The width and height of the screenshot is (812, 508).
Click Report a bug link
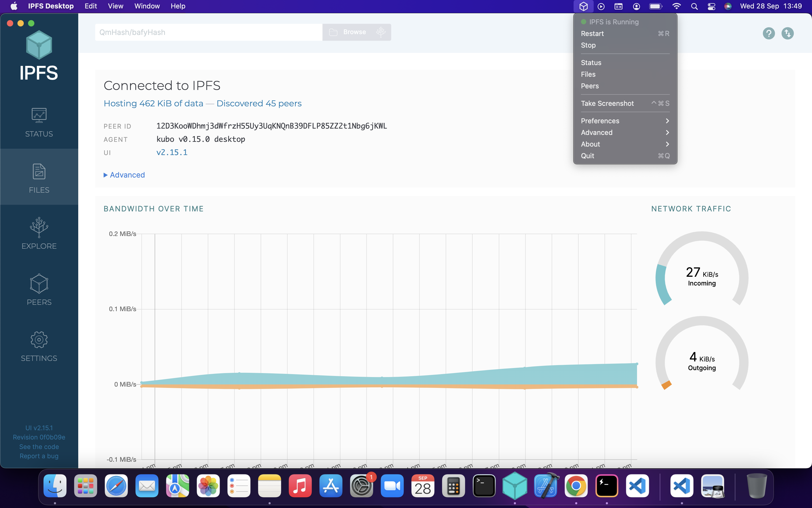coord(39,456)
